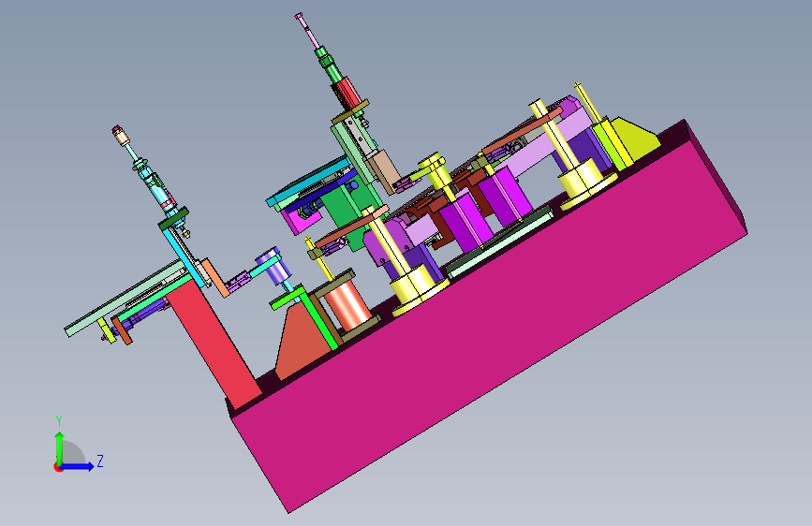Click the red origin ball of triad
This screenshot has height=526, width=812.
(x=58, y=467)
